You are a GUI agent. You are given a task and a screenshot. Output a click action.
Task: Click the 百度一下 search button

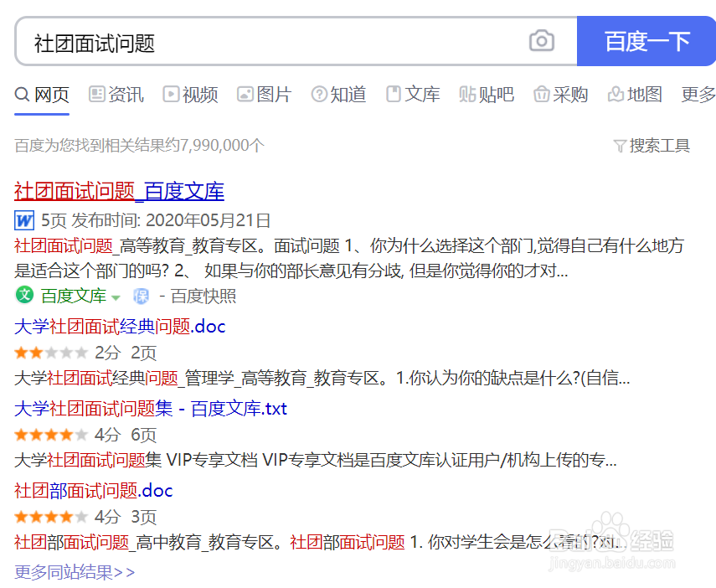646,41
